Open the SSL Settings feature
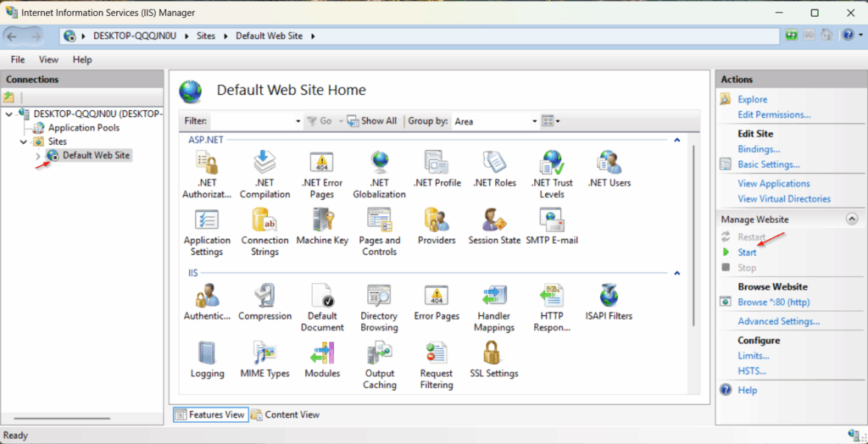Screen dimensions: 868x444 point(494,360)
